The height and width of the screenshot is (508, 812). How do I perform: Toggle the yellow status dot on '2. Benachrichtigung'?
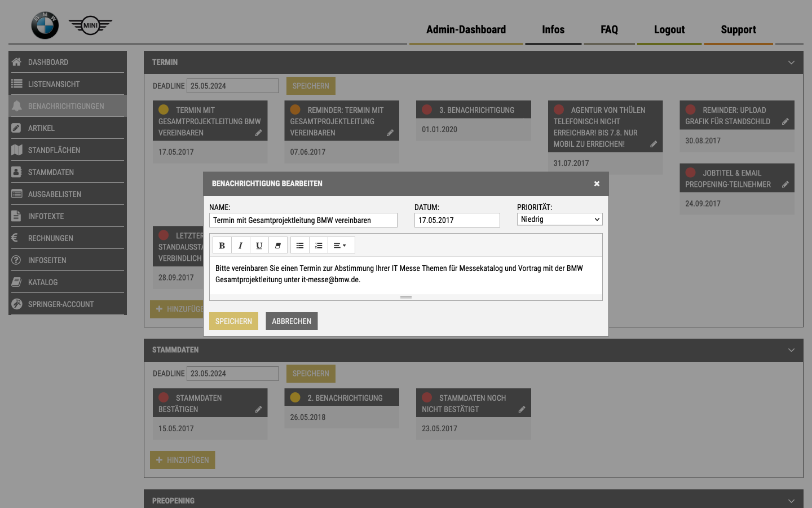point(295,397)
